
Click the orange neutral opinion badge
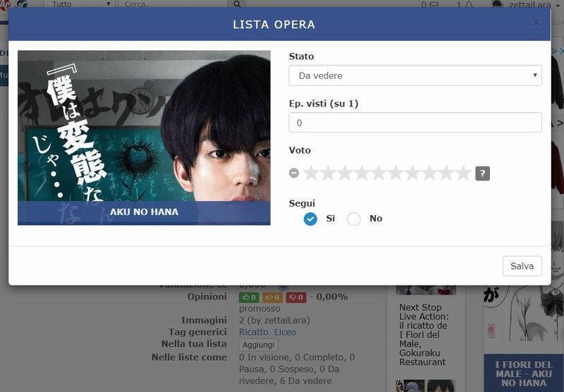(272, 297)
